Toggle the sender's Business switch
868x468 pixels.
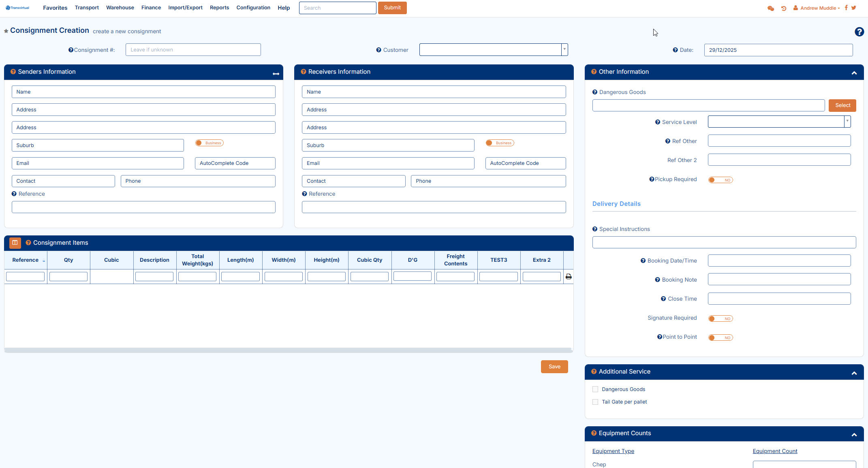pos(209,143)
